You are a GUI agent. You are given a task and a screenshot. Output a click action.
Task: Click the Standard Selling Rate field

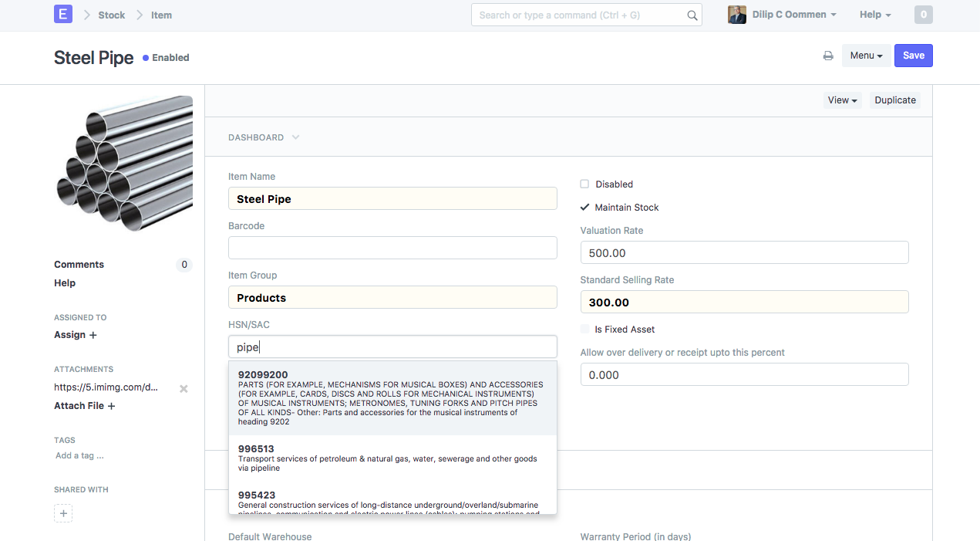(744, 302)
